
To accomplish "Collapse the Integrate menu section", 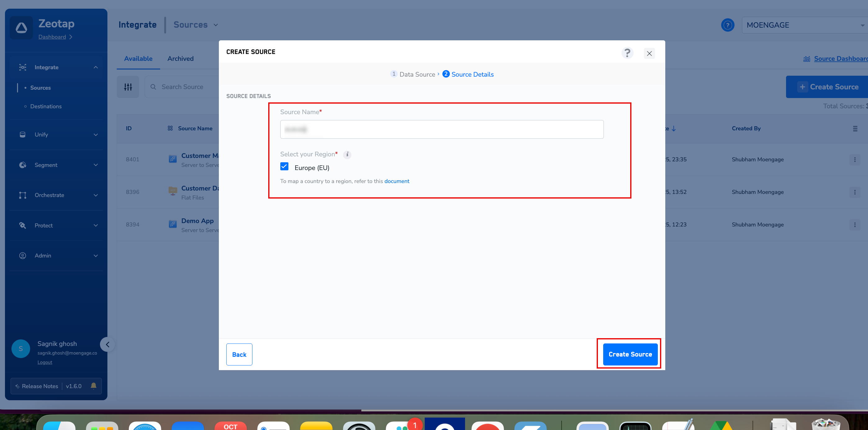I will tap(96, 67).
